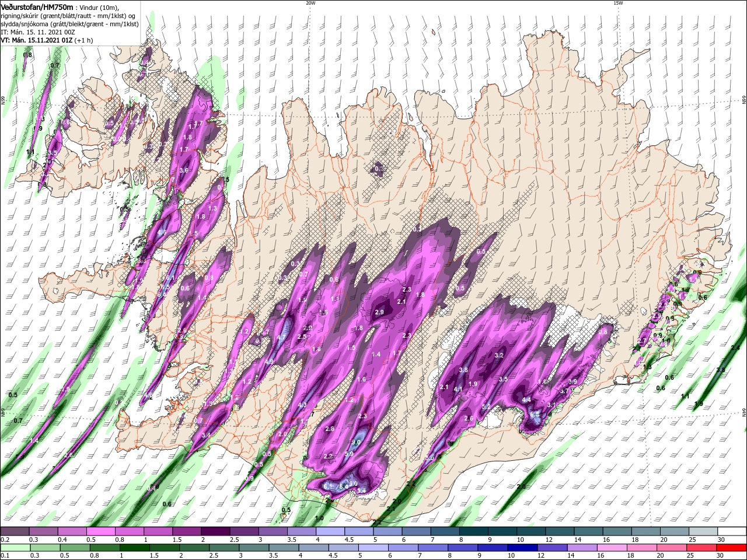Click the 3.4 precipitation value on the map

[205, 435]
